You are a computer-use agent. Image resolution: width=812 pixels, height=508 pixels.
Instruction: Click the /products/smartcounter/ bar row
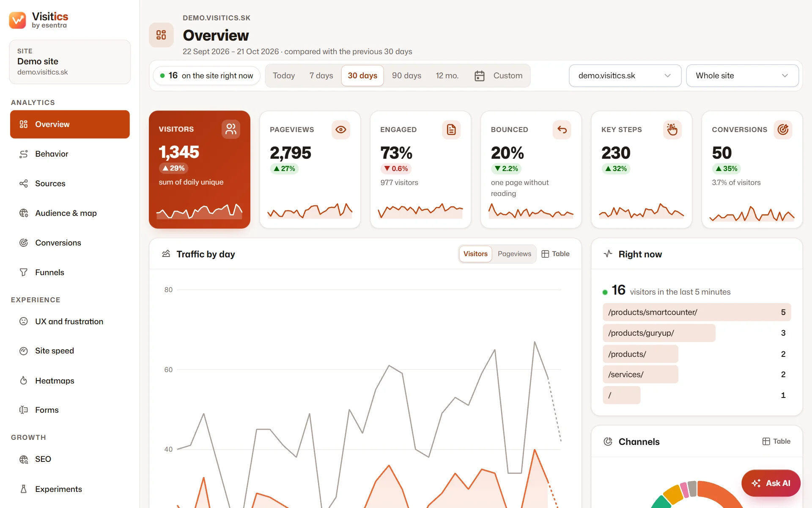tap(697, 312)
